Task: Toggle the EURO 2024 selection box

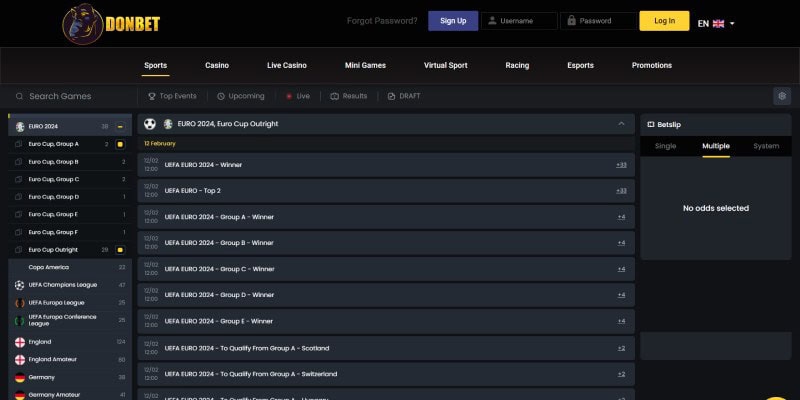Action: coord(120,127)
